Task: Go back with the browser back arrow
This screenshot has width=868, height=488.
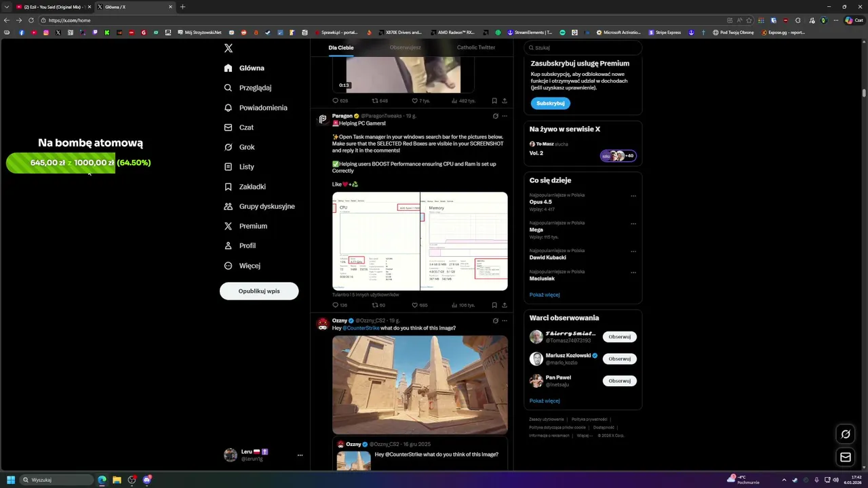Action: click(7, 20)
